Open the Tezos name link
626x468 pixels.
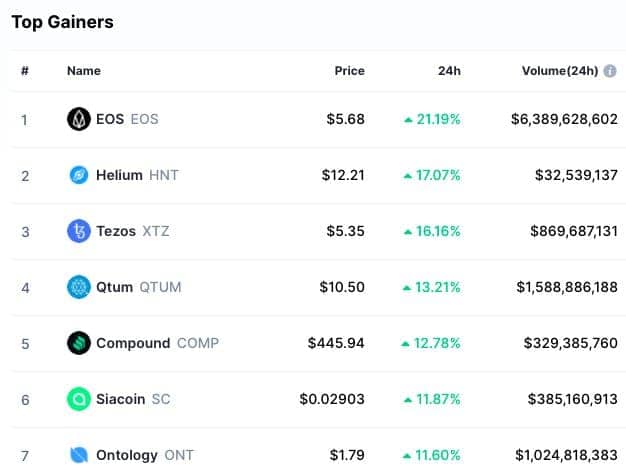click(x=116, y=231)
